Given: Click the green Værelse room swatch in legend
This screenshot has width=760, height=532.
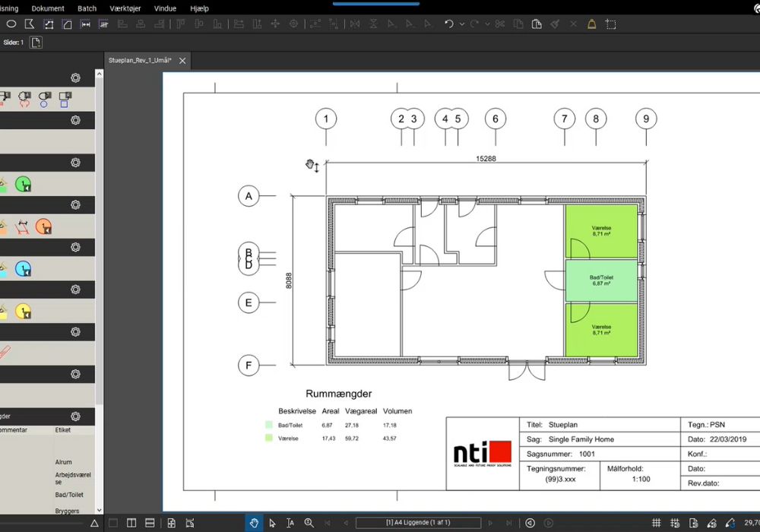Looking at the screenshot, I should point(268,439).
